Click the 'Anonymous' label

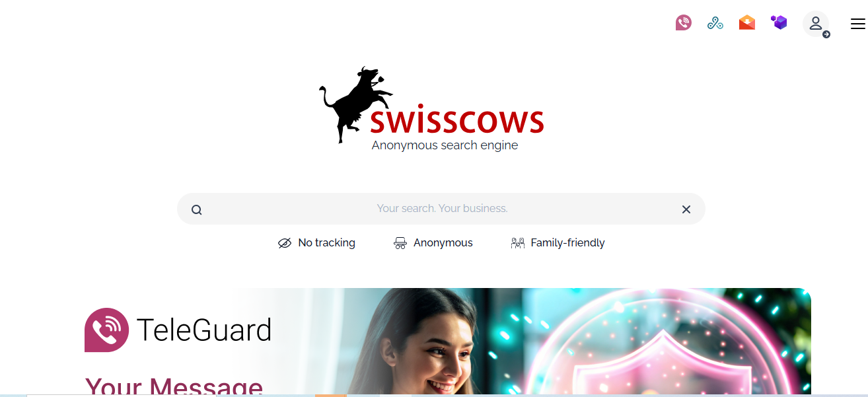(443, 243)
